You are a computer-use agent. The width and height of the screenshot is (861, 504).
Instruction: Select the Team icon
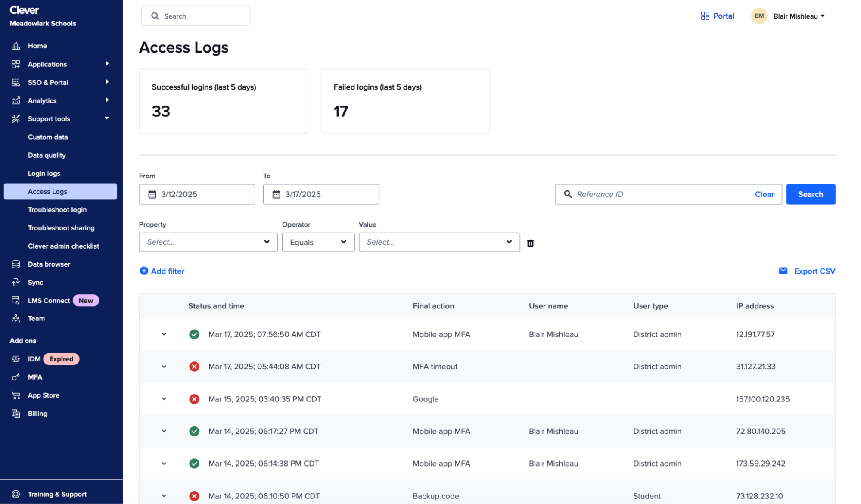click(16, 318)
